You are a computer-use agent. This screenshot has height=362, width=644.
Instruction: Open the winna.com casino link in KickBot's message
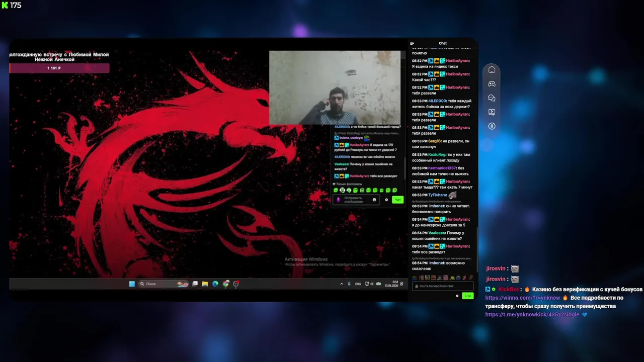click(522, 298)
